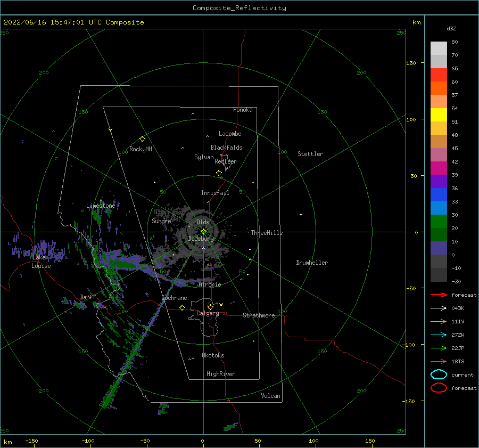Click the yellow diamond marker near Cochrane
The width and height of the screenshot is (479, 448).
182,307
